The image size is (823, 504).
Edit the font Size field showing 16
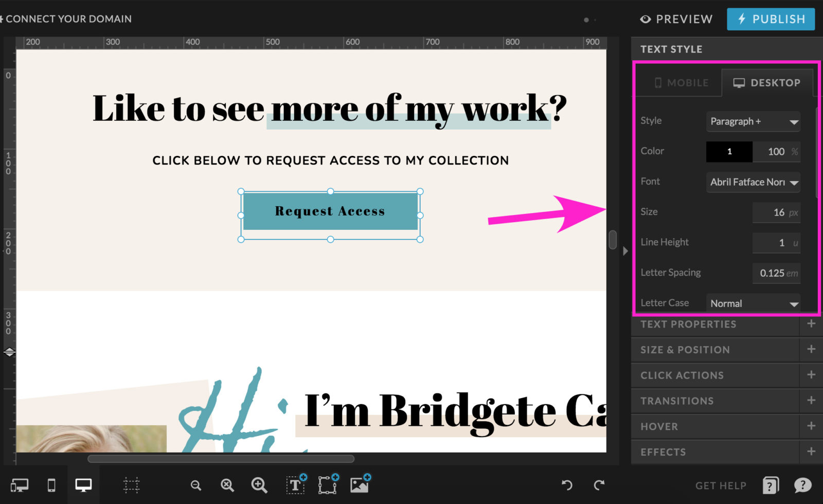tap(776, 212)
